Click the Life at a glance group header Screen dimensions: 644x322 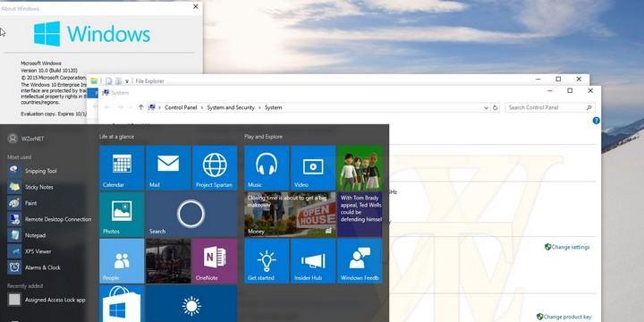coord(116,137)
